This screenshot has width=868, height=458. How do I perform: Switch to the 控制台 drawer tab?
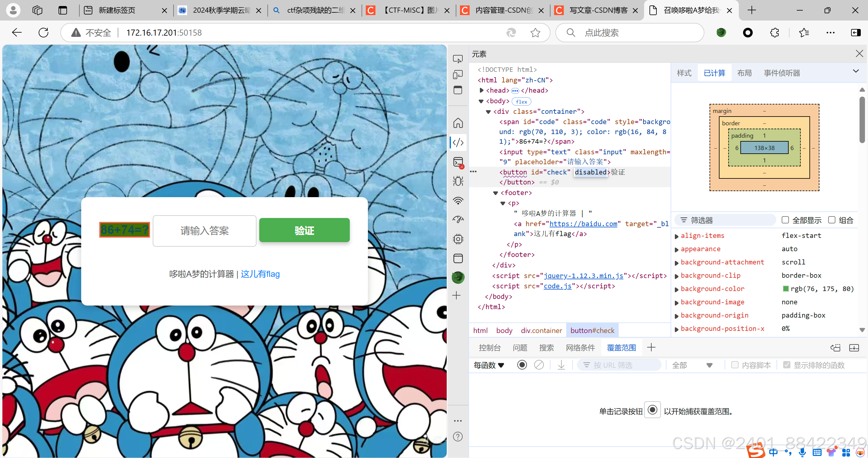(490, 348)
